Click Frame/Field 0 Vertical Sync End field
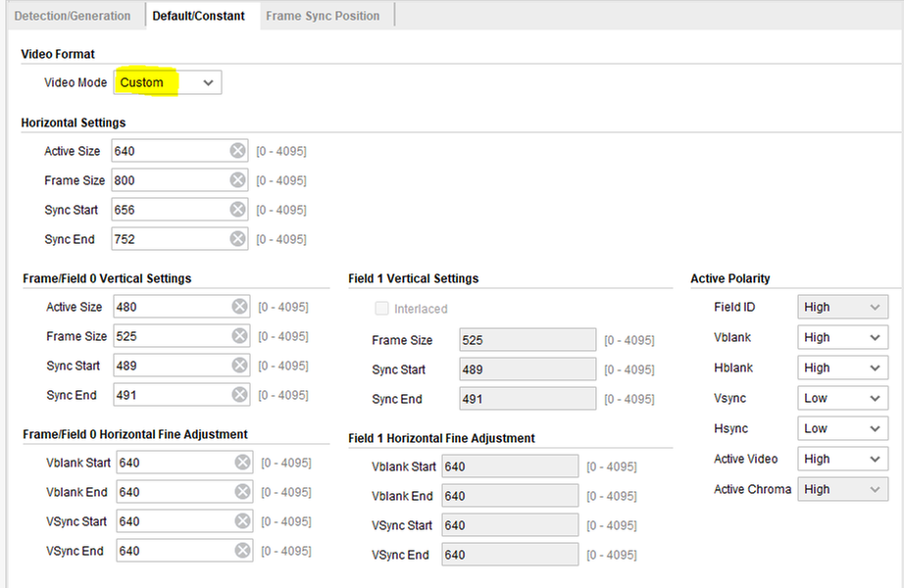The width and height of the screenshot is (904, 588). [171, 395]
